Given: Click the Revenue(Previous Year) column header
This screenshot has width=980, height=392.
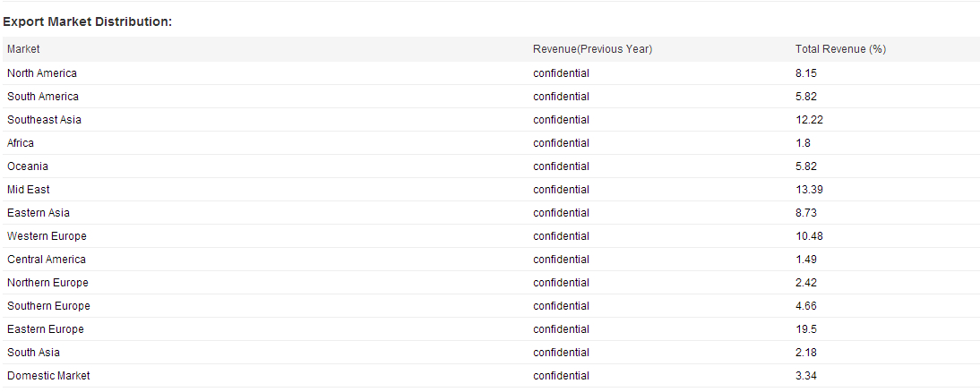Looking at the screenshot, I should 592,49.
